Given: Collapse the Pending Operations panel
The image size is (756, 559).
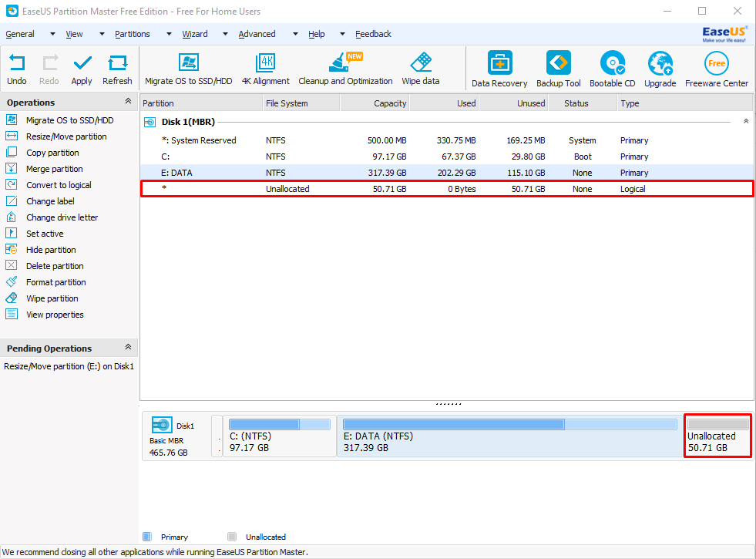Looking at the screenshot, I should click(x=128, y=347).
